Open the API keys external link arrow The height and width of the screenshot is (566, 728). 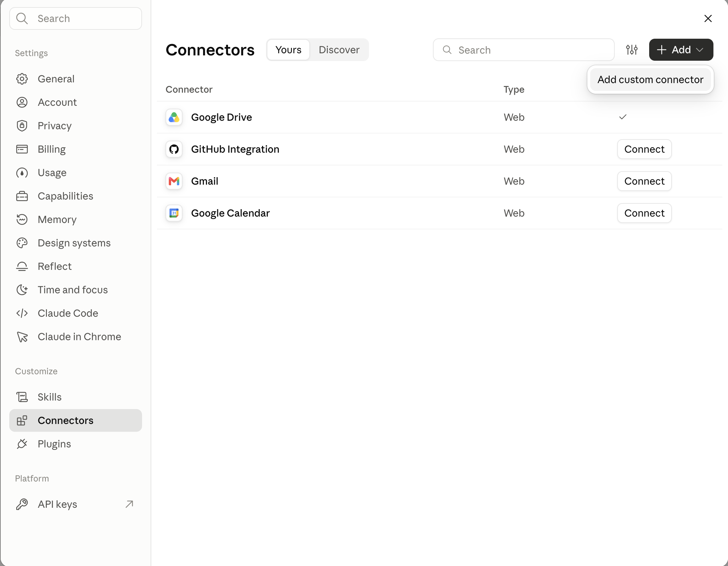point(129,504)
